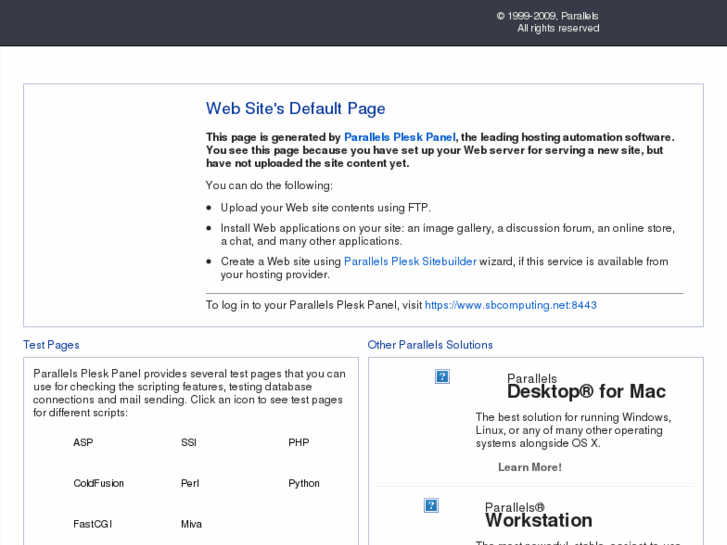Click the Desktop for Mac heading
Screen dimensions: 727x545
[x=587, y=391]
